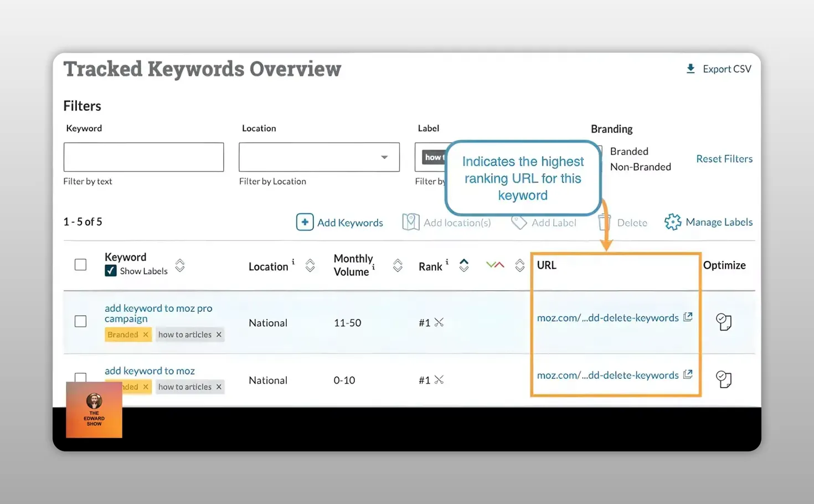Click the Branded filter option text
Screen dimensions: 814x504
pyautogui.click(x=629, y=151)
